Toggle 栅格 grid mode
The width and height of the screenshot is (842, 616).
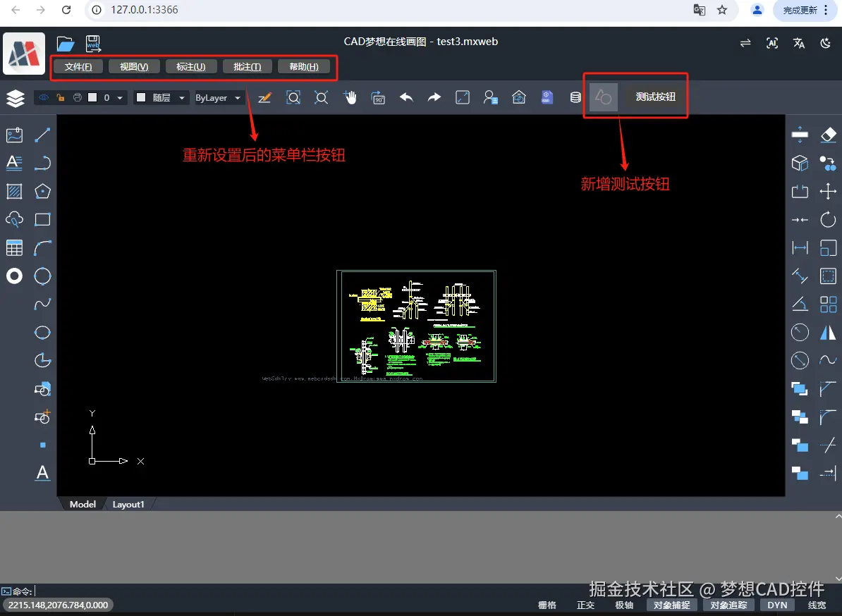[x=547, y=605]
